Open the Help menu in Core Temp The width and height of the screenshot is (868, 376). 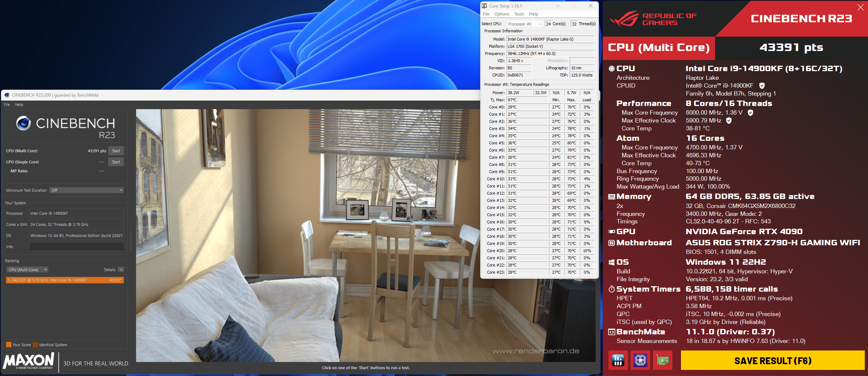pos(533,14)
